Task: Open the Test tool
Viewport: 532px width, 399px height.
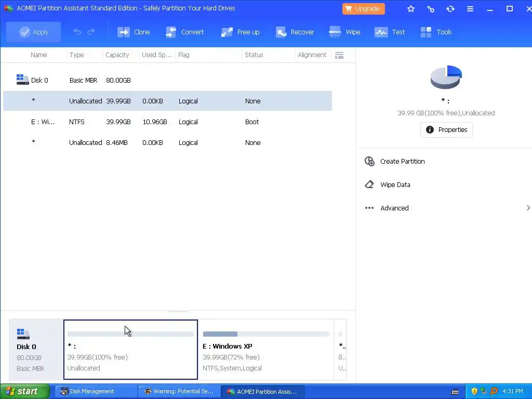Action: 390,32
